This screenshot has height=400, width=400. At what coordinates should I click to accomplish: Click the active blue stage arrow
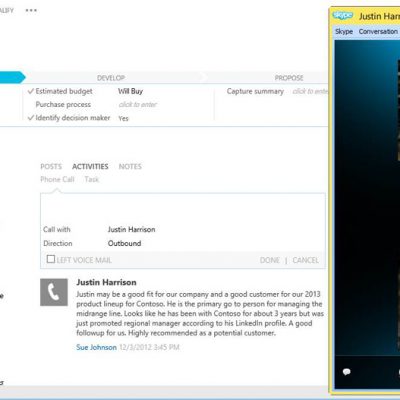click(12, 77)
